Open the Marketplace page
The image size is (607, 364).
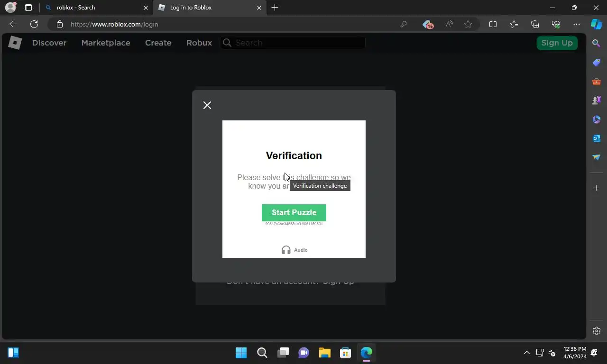coord(106,43)
